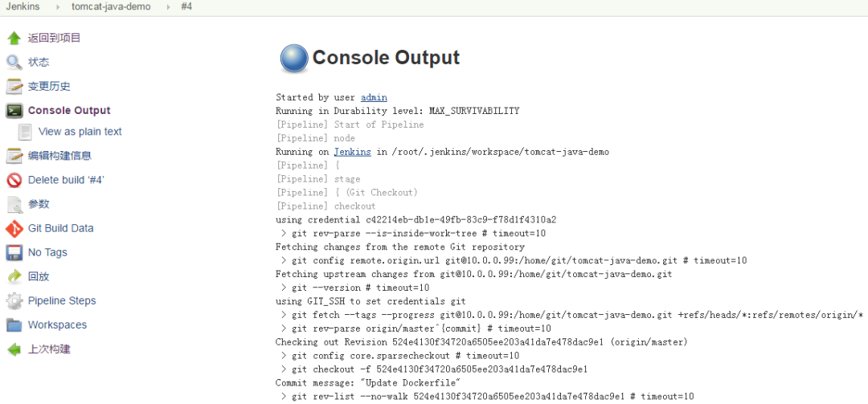Click the document icon beside 参数
Viewport: 868px width, 404px height.
click(x=14, y=204)
